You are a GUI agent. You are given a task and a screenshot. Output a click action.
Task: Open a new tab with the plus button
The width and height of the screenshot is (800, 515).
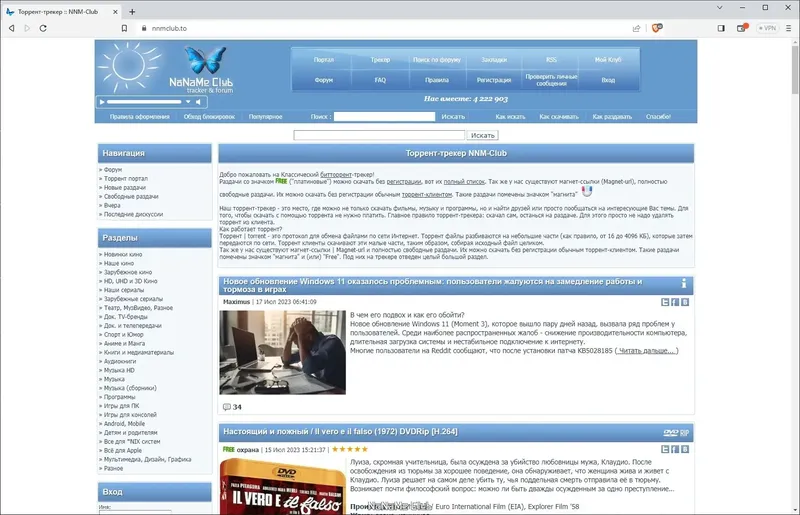pos(132,11)
